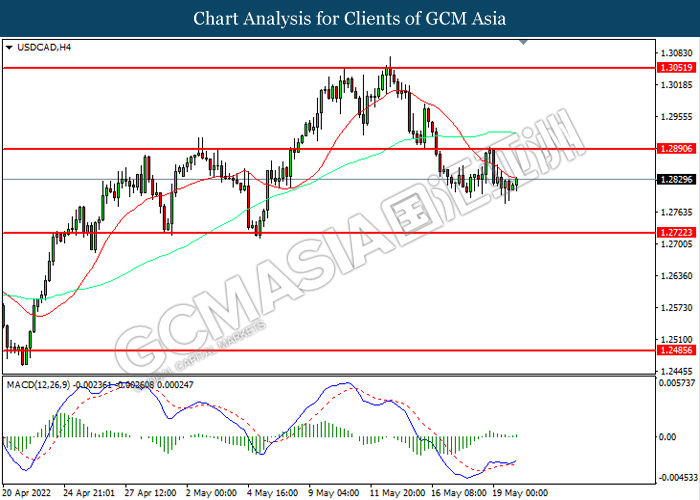Click the 1.30830 price axis value
Viewport: 700px width, 500px height.
point(676,53)
